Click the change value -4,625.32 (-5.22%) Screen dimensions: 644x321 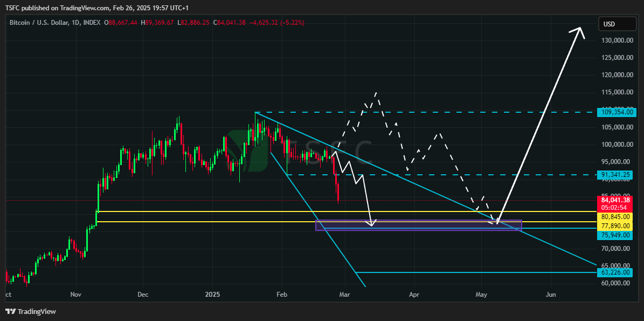(276, 23)
